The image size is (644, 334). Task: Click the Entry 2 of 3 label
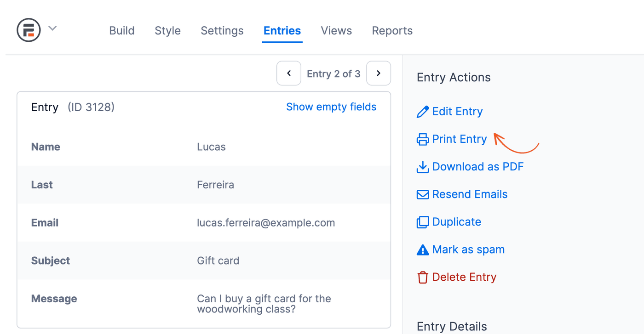tap(333, 74)
